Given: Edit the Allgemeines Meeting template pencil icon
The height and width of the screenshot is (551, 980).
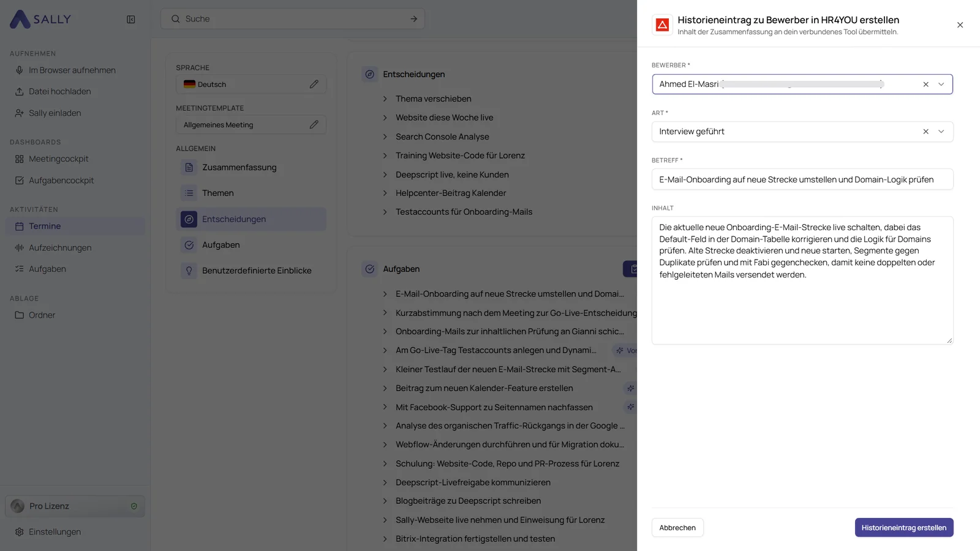Looking at the screenshot, I should [x=314, y=125].
